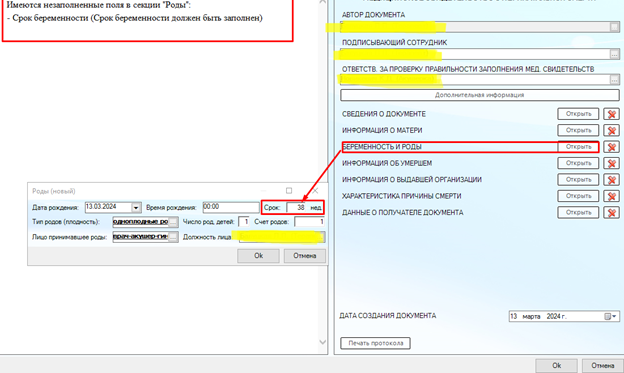This screenshot has width=624, height=373.
Task: Browse for Подписывающий сотрудник via ellipsis button
Action: pyautogui.click(x=614, y=54)
